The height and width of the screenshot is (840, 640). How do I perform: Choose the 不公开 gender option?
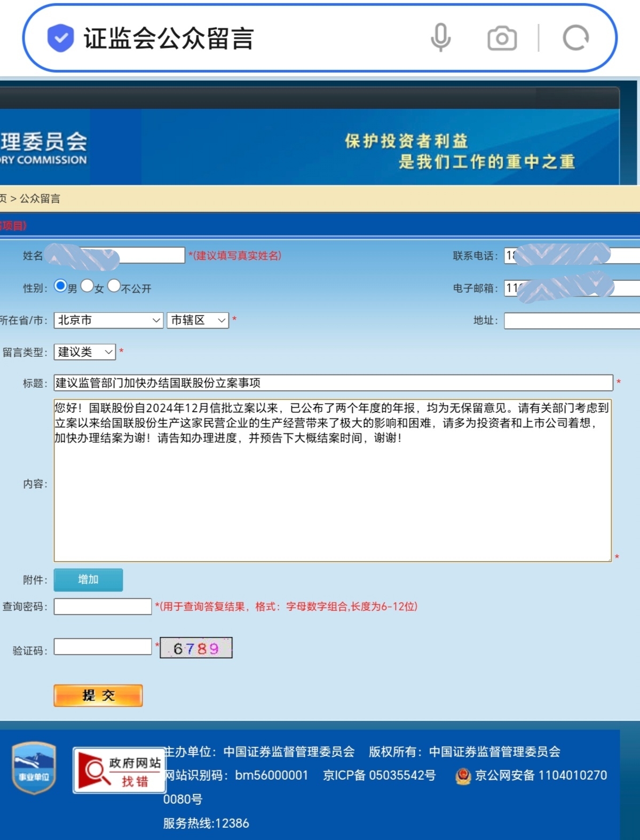click(x=114, y=286)
